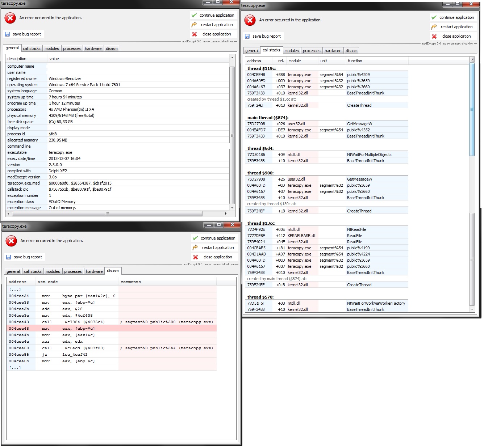Click the green checkmark icon in the right call stacks window

point(434,17)
